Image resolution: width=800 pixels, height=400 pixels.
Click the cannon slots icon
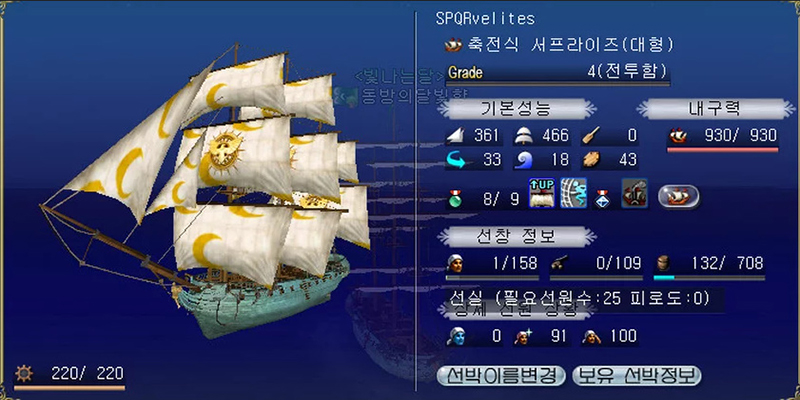(559, 264)
